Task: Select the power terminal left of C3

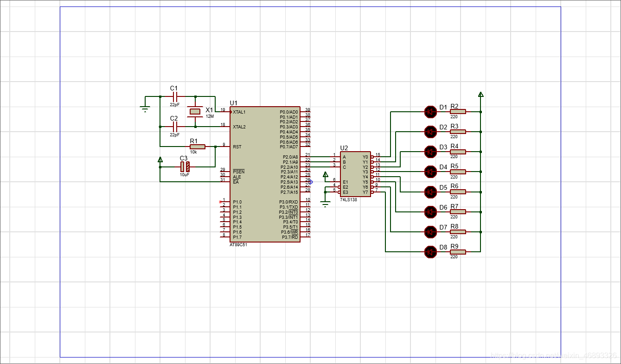Action: [160, 160]
